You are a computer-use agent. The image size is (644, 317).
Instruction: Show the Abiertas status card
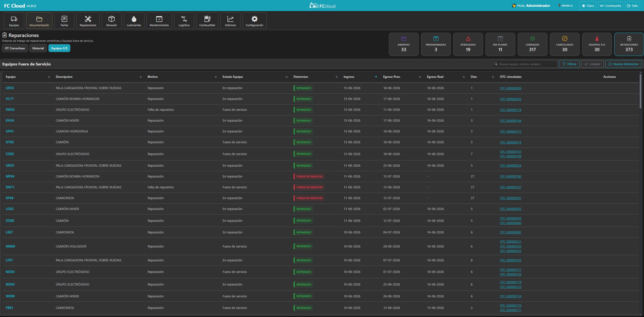404,44
